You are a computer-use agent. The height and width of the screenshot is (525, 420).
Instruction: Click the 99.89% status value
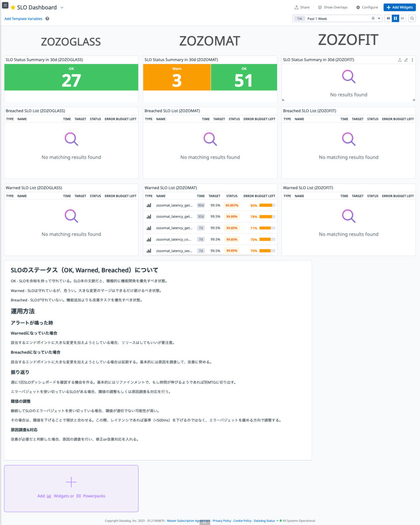pos(232,217)
